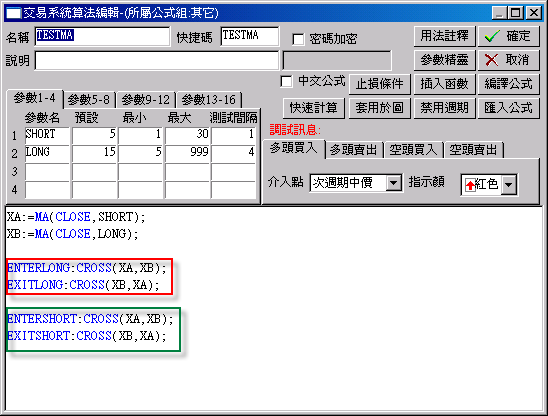This screenshot has width=548, height=416.
Task: Click the 說明 description input field
Action: 157,61
